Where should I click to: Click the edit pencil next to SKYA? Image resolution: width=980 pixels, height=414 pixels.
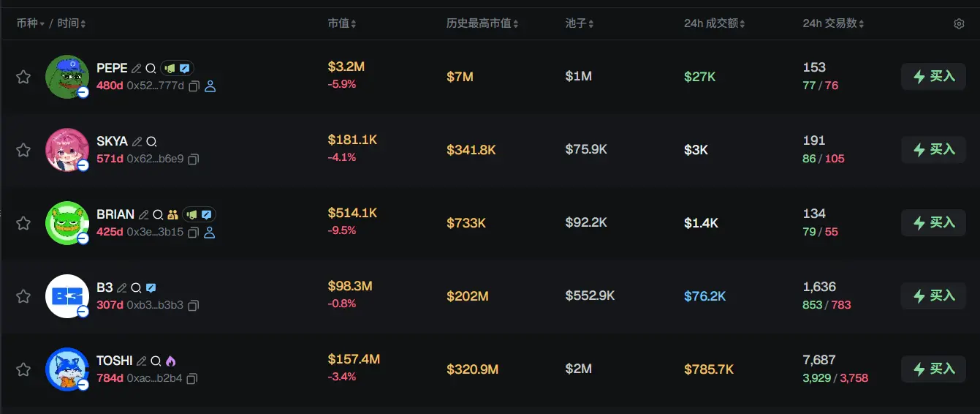pyautogui.click(x=136, y=142)
